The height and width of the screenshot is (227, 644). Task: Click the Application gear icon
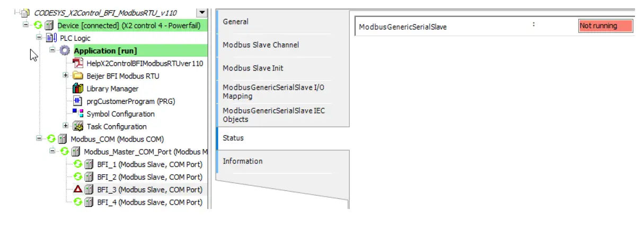point(65,51)
